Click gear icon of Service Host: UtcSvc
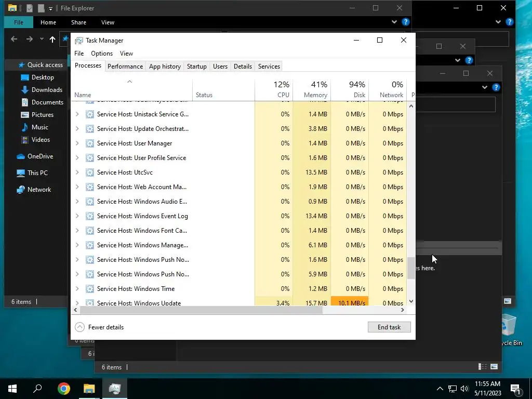532x399 pixels. coord(89,172)
